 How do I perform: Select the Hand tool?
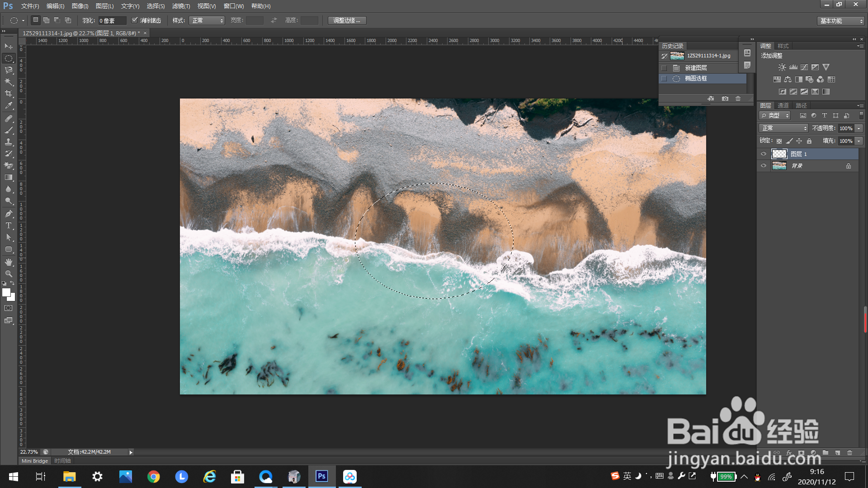pos(9,262)
